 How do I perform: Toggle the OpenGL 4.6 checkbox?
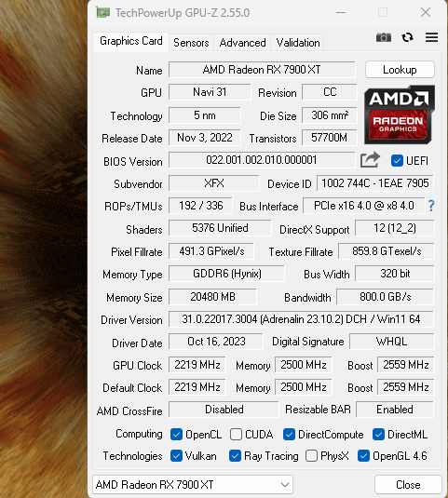point(363,456)
